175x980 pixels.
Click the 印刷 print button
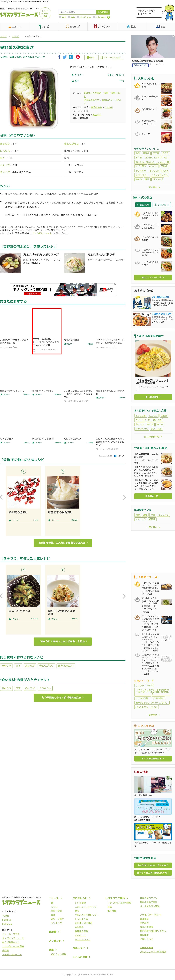(90, 57)
